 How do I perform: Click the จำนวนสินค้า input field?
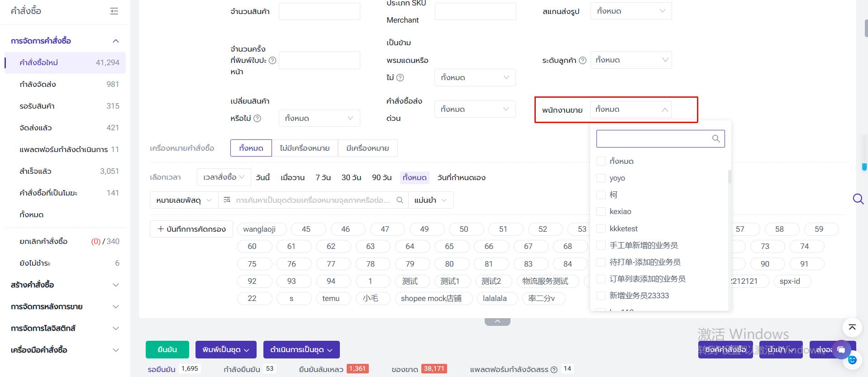click(x=319, y=11)
